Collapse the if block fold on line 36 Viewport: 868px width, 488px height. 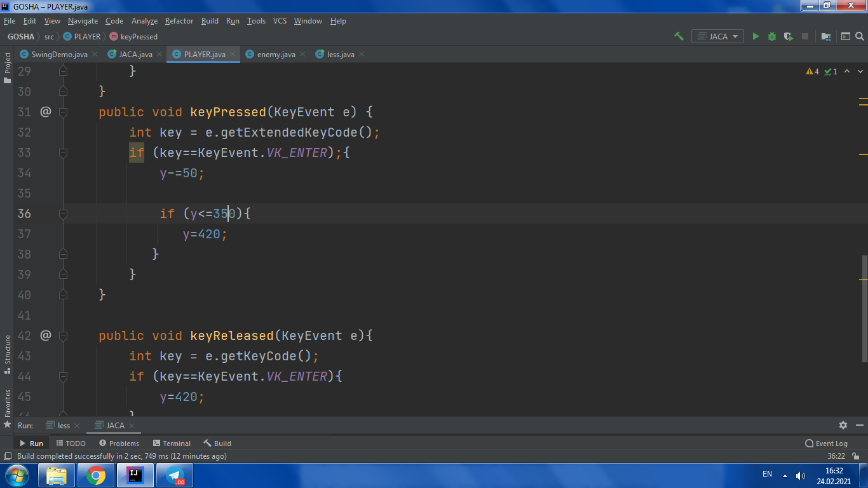pos(63,213)
